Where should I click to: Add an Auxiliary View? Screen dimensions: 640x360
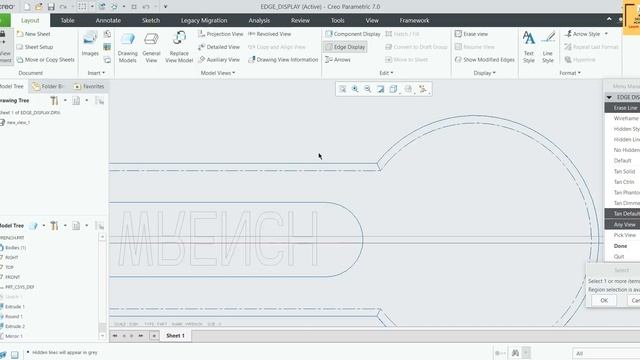(219, 60)
